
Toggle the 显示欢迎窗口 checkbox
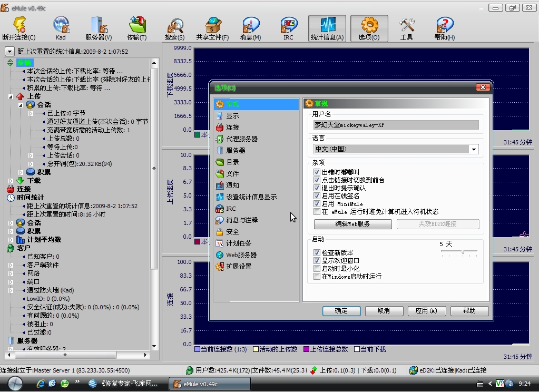tap(317, 261)
